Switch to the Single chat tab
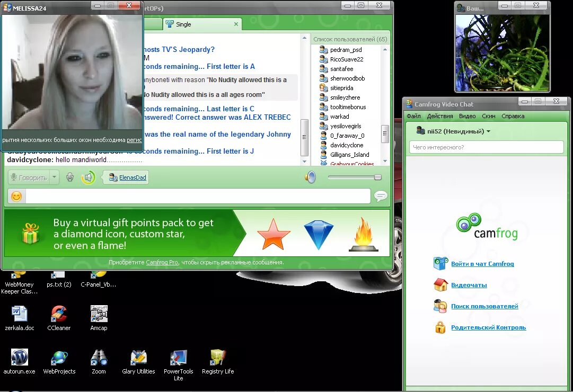The width and height of the screenshot is (573, 392). 202,24
